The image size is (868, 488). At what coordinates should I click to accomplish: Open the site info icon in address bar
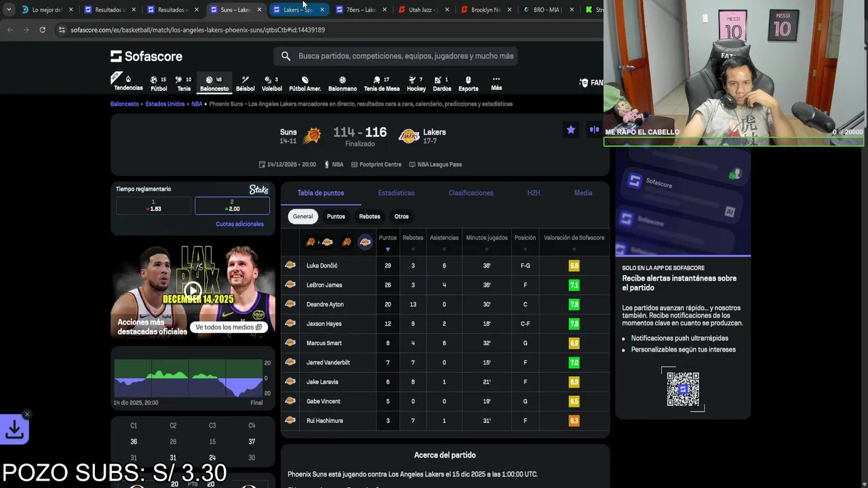point(62,30)
